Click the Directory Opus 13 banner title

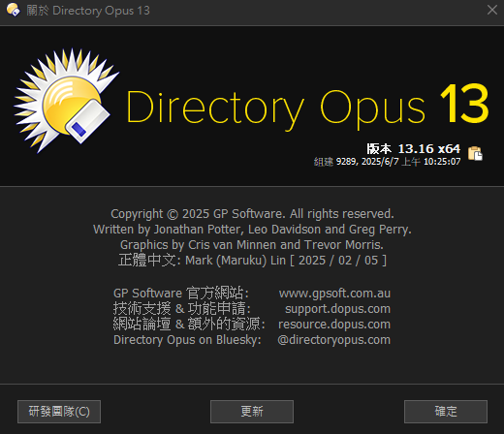pyautogui.click(x=307, y=107)
